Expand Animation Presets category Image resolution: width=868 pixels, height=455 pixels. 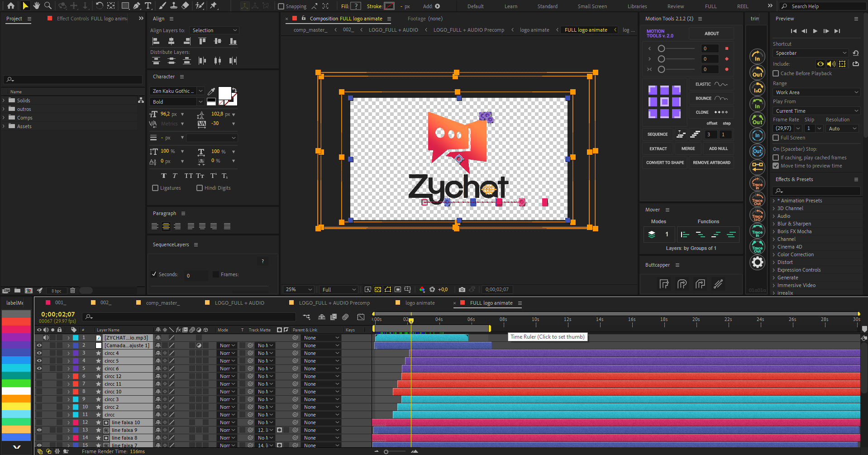pyautogui.click(x=774, y=201)
